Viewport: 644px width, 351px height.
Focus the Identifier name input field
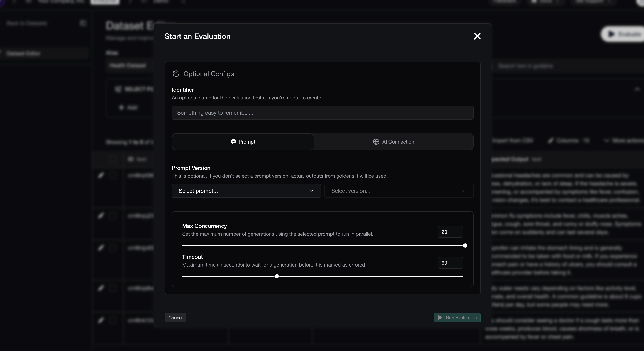point(322,112)
